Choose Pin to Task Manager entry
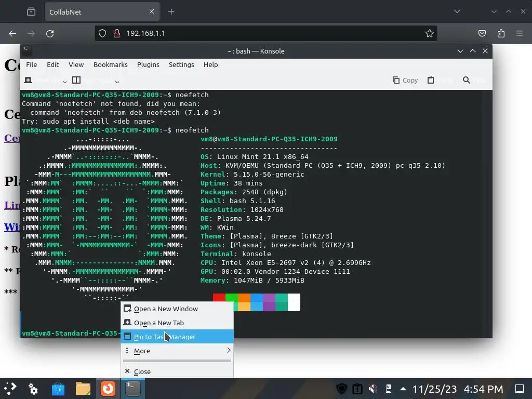The width and height of the screenshot is (532, 399). [177, 337]
